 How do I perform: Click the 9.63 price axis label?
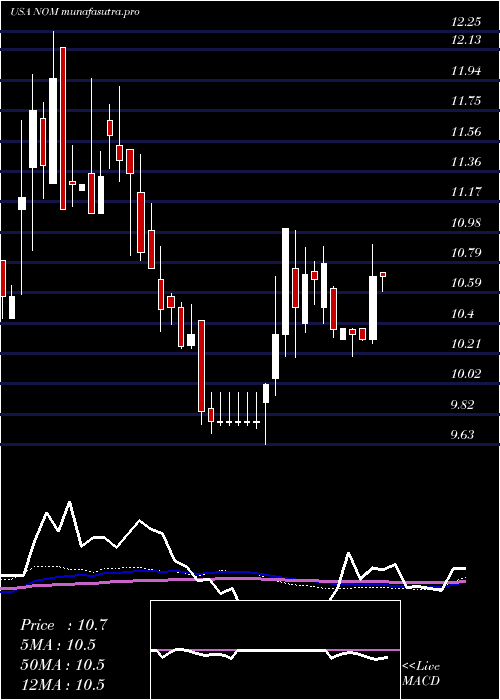pyautogui.click(x=462, y=435)
